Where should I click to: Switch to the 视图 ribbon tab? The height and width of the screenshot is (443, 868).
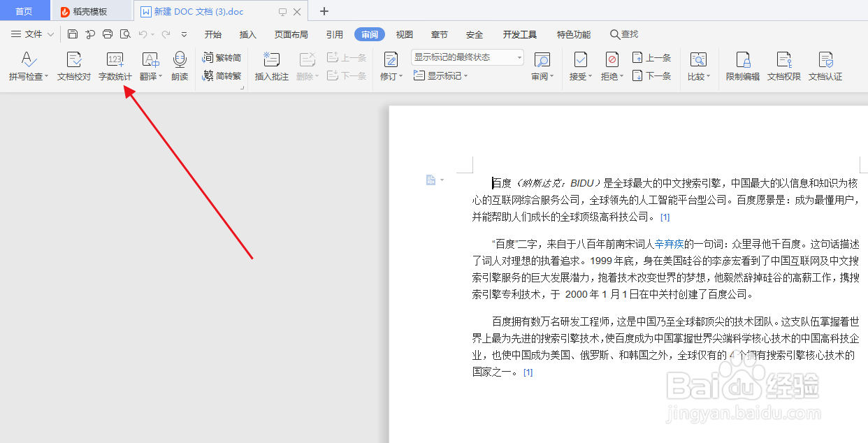click(x=404, y=34)
